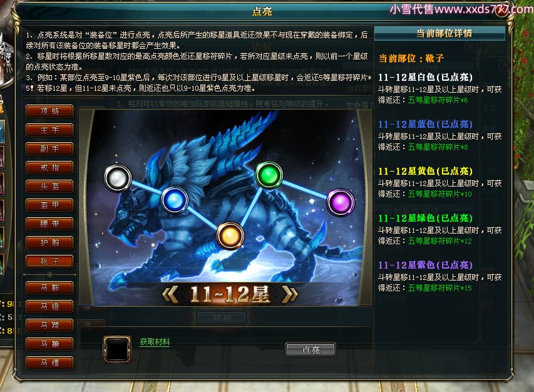Image resolution: width=534 pixels, height=392 pixels.
Task: Switch to 副手 slot
Action: 49,148
